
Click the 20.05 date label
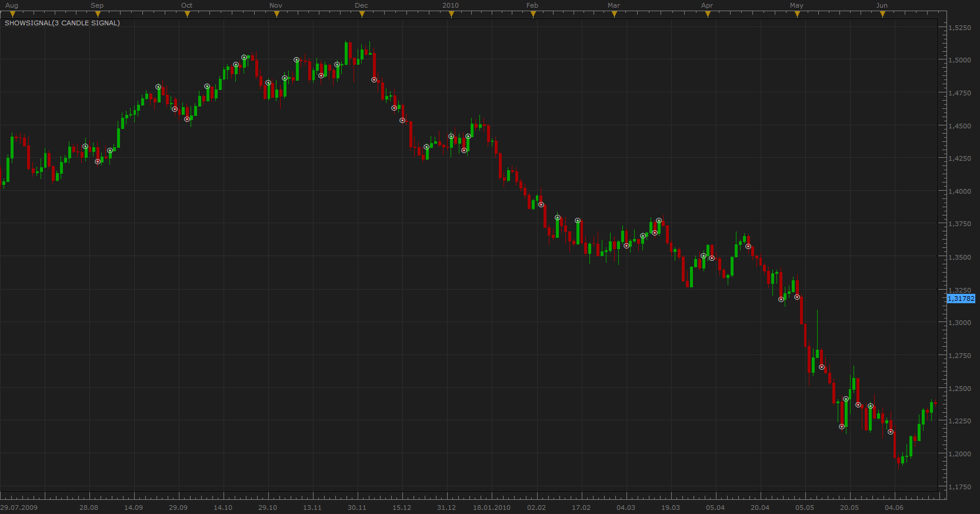[849, 508]
